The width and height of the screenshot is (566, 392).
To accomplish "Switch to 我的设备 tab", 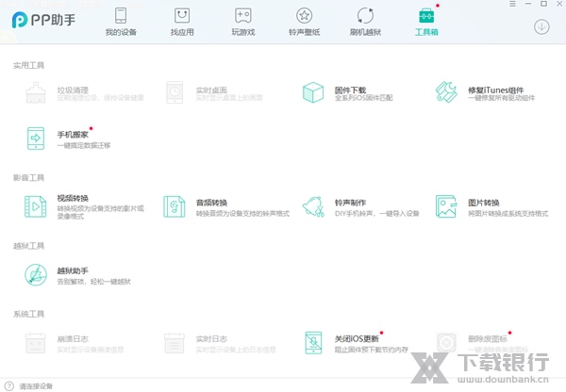I will click(121, 22).
